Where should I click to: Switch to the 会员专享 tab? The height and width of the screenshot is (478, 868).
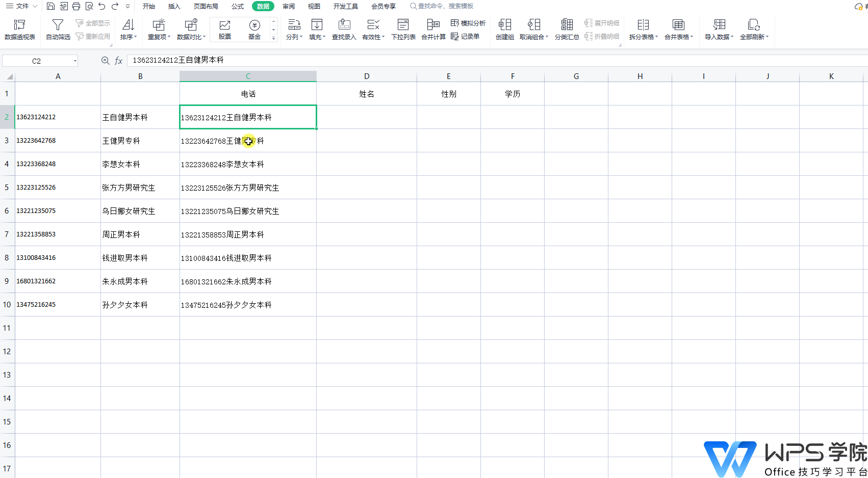[384, 6]
